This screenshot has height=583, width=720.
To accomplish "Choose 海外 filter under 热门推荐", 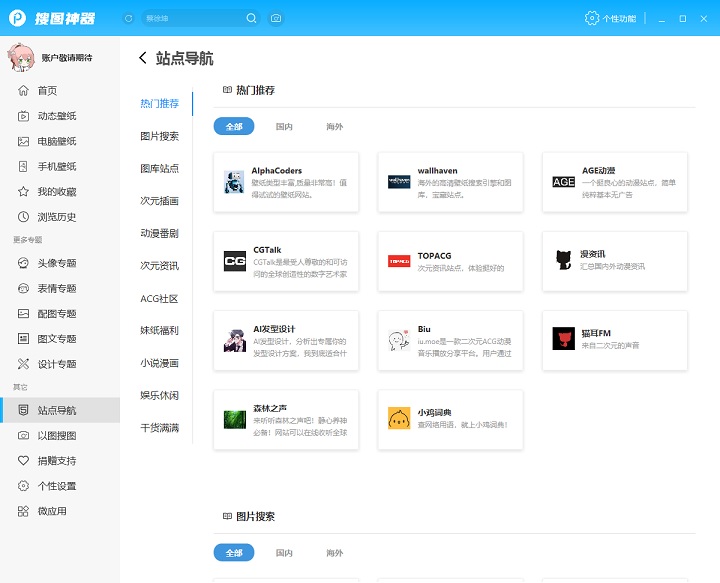I will click(x=334, y=126).
